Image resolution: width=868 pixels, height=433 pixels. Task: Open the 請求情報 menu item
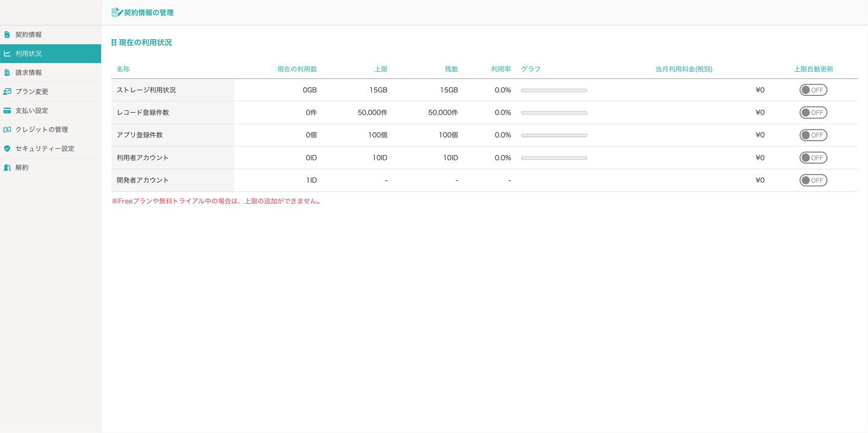[29, 73]
